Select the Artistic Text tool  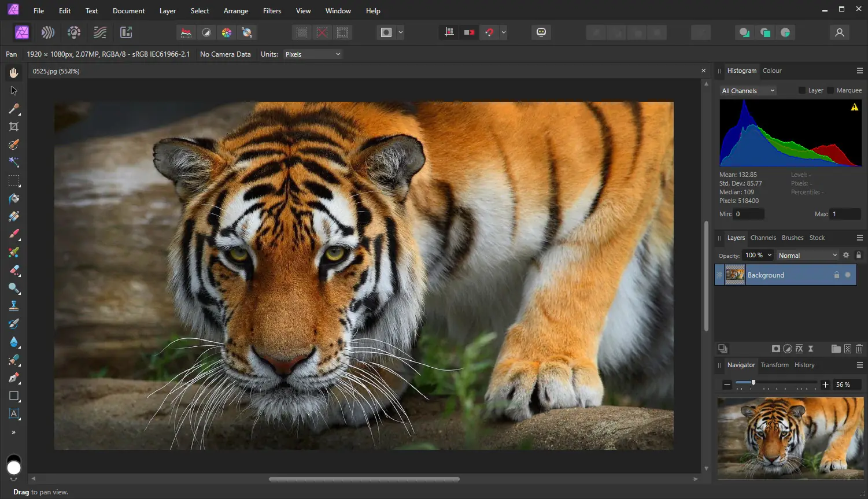pyautogui.click(x=14, y=414)
